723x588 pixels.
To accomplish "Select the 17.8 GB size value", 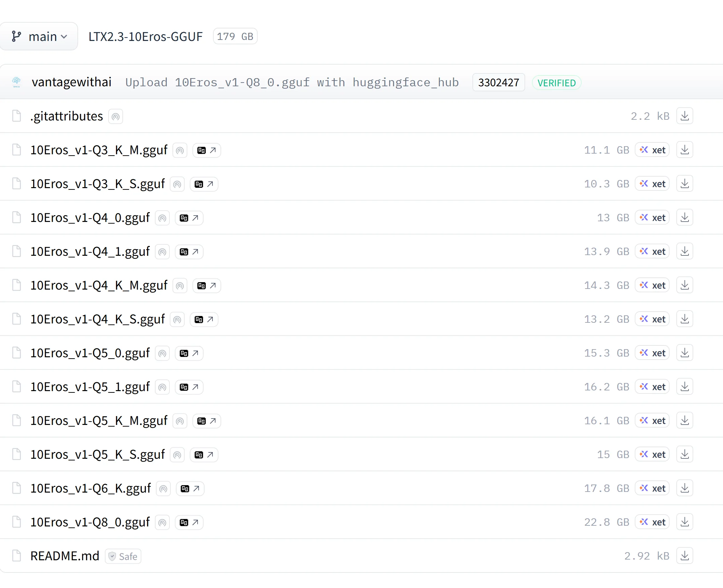I will coord(607,489).
